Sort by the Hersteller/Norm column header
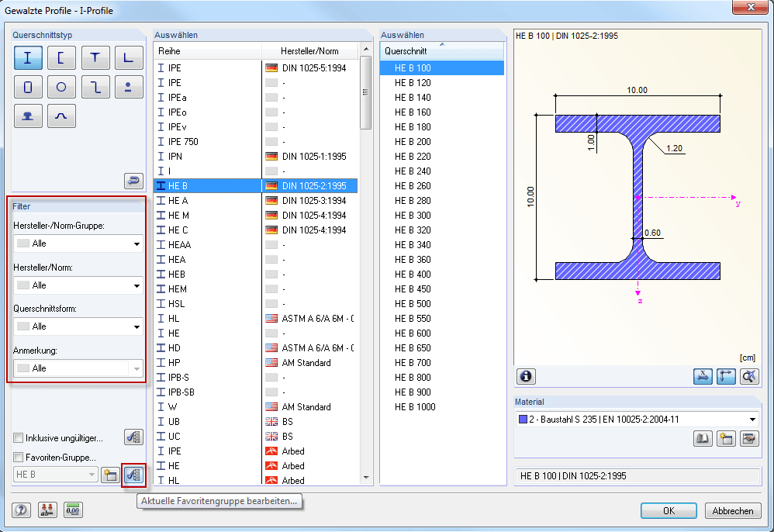This screenshot has height=532, width=774. click(x=309, y=51)
